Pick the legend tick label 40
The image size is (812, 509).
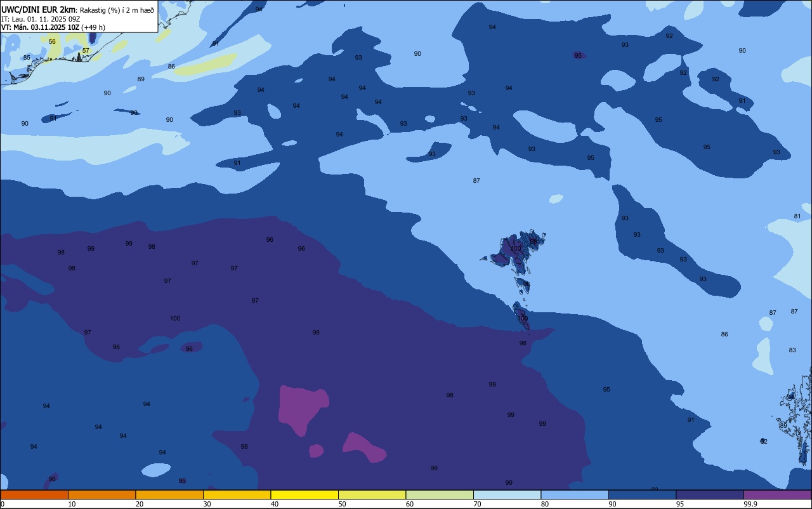[x=275, y=504]
